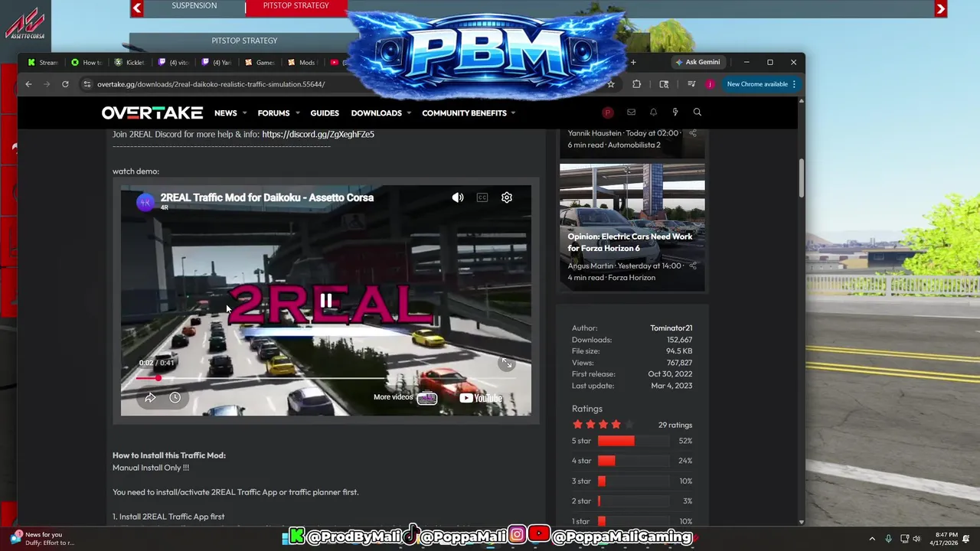The height and width of the screenshot is (551, 980).
Task: Open the What's New lightning icon
Action: click(x=675, y=112)
